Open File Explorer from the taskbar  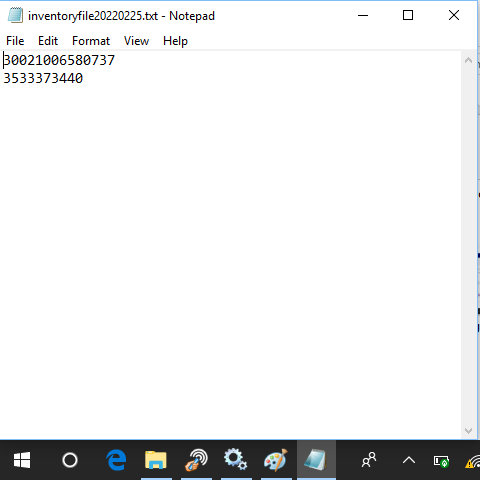coord(156,460)
